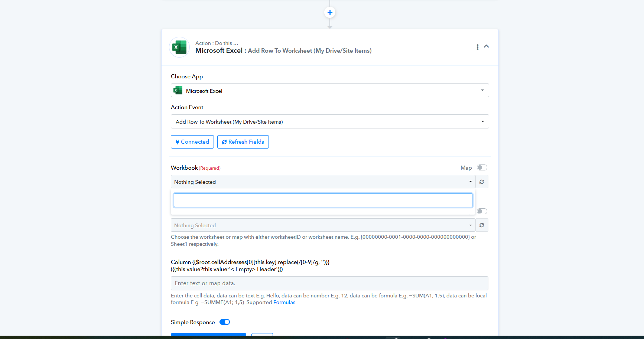Refresh the Workbook list

482,182
